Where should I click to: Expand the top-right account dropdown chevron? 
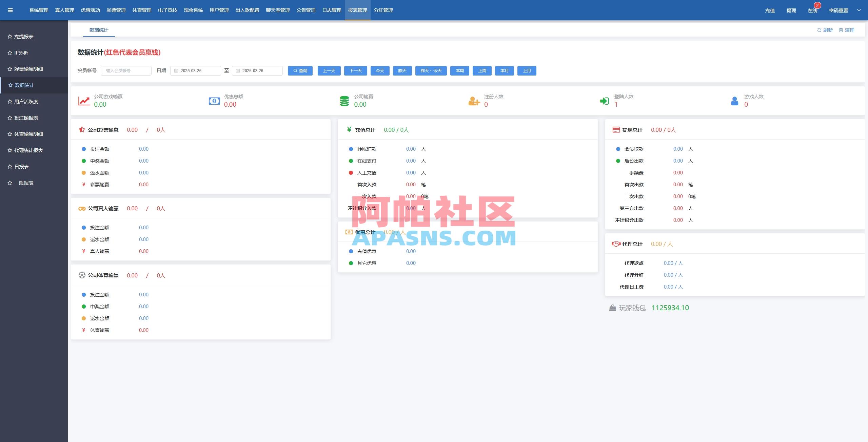point(859,10)
